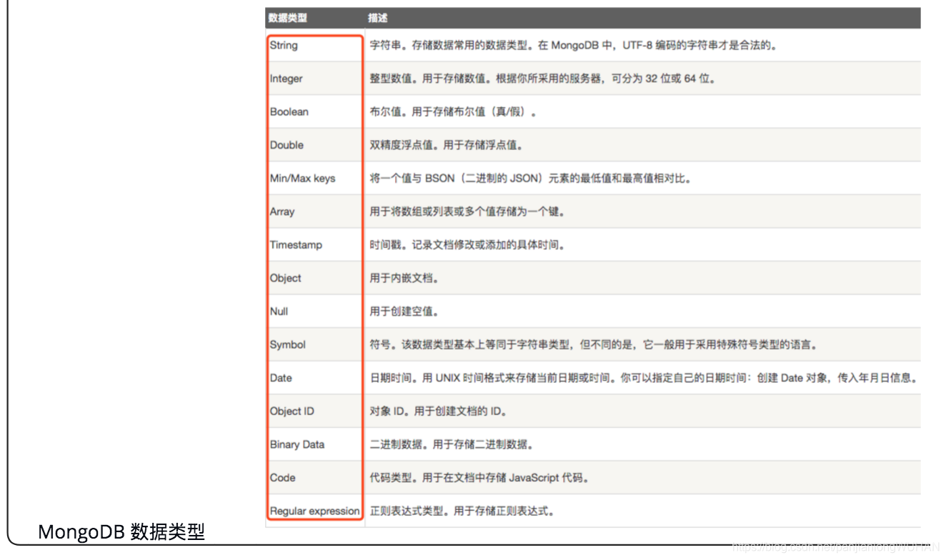Image resolution: width=946 pixels, height=560 pixels.
Task: Click the 正则表达式类型 description text
Action: [x=462, y=511]
